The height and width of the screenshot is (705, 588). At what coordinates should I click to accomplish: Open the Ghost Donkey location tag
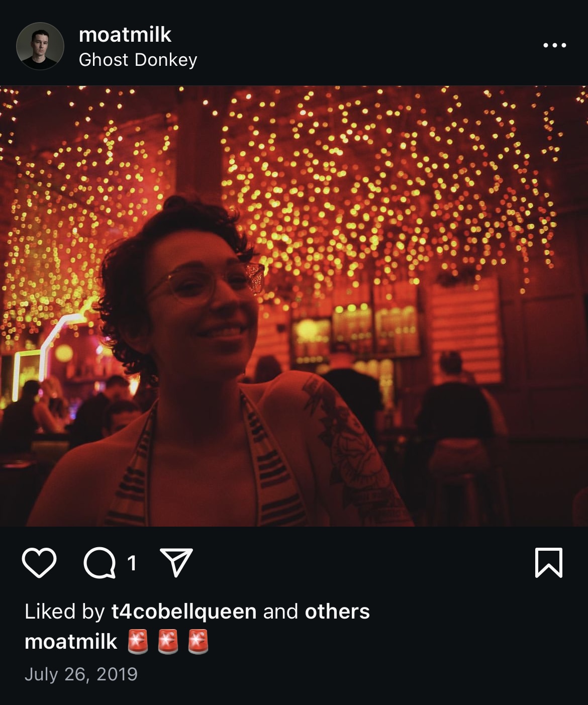[x=138, y=60]
